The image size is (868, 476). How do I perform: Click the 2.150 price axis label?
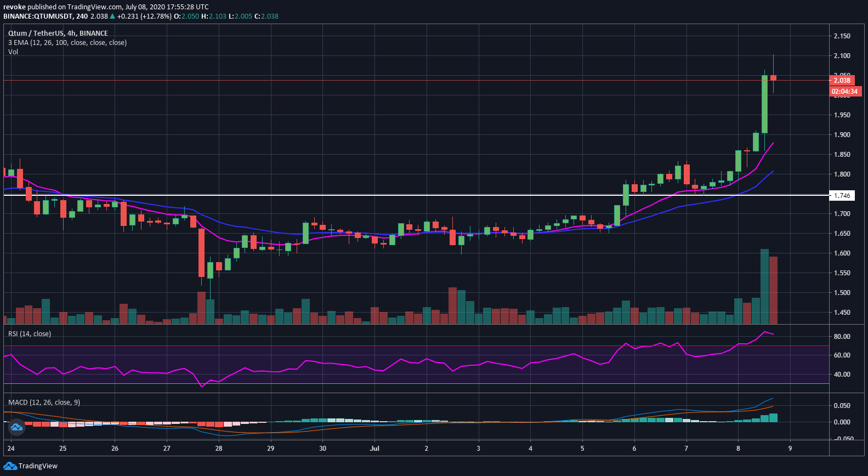pyautogui.click(x=842, y=36)
